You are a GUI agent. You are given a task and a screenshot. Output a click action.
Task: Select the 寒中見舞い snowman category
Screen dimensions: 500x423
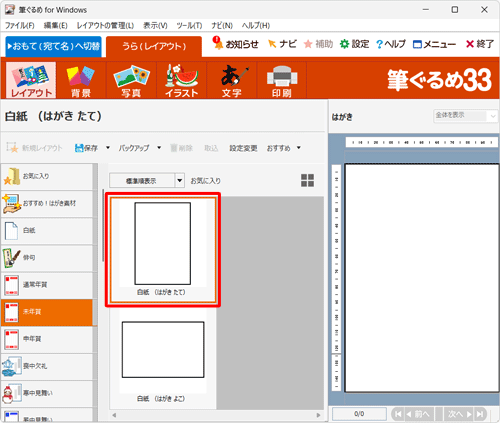coord(47,394)
